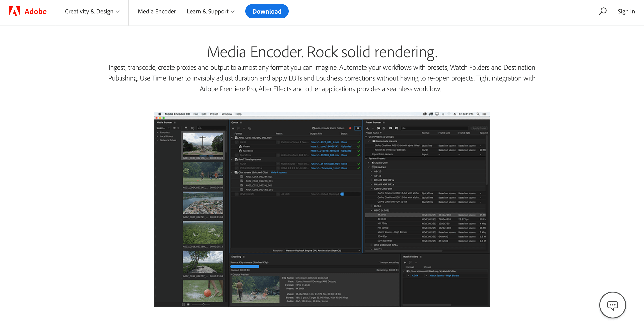Click the new preset group folder icon
Screen dimensions: 644x335
378,128
